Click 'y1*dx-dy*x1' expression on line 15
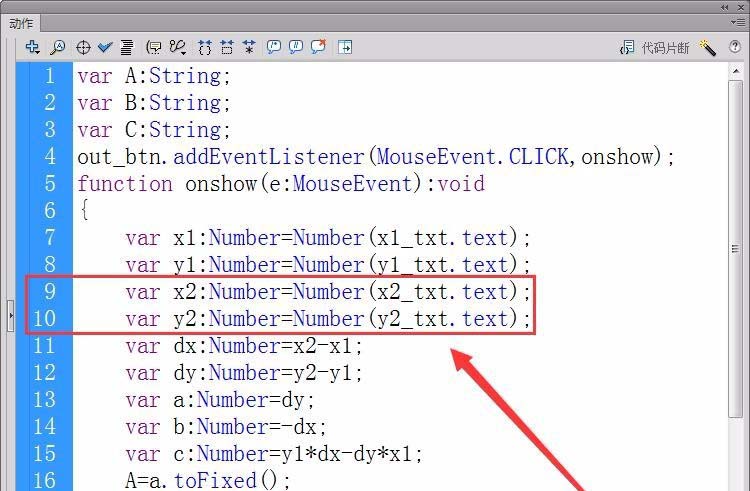Image resolution: width=750 pixels, height=491 pixels. [x=346, y=454]
